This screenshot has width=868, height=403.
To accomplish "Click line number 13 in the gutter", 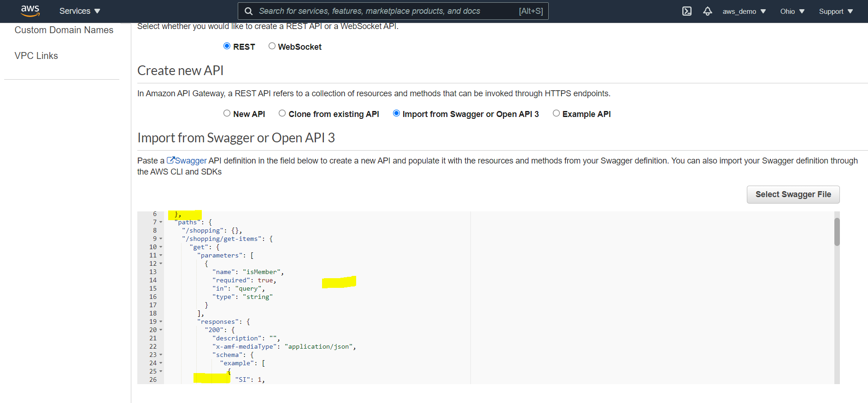I will [153, 272].
